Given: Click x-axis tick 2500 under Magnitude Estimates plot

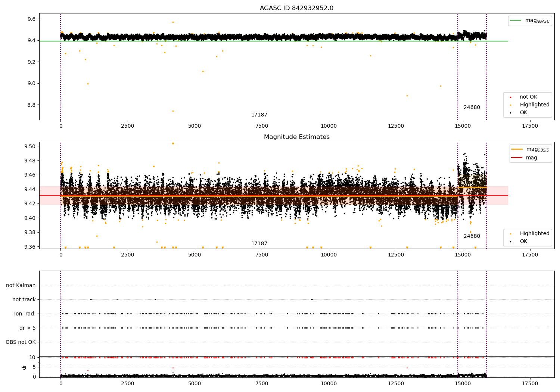Looking at the screenshot, I should coord(128,255).
